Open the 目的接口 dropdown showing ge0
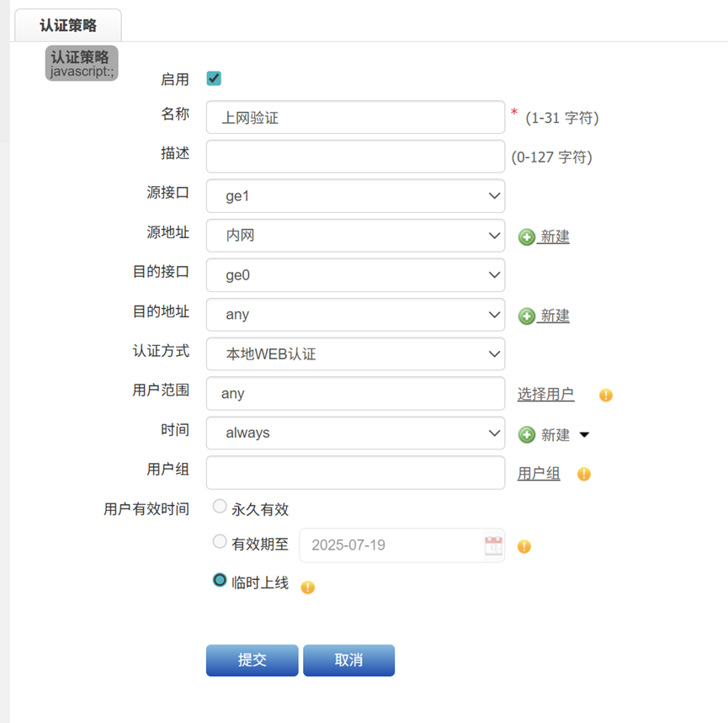Screen dimensions: 728x723 356,275
